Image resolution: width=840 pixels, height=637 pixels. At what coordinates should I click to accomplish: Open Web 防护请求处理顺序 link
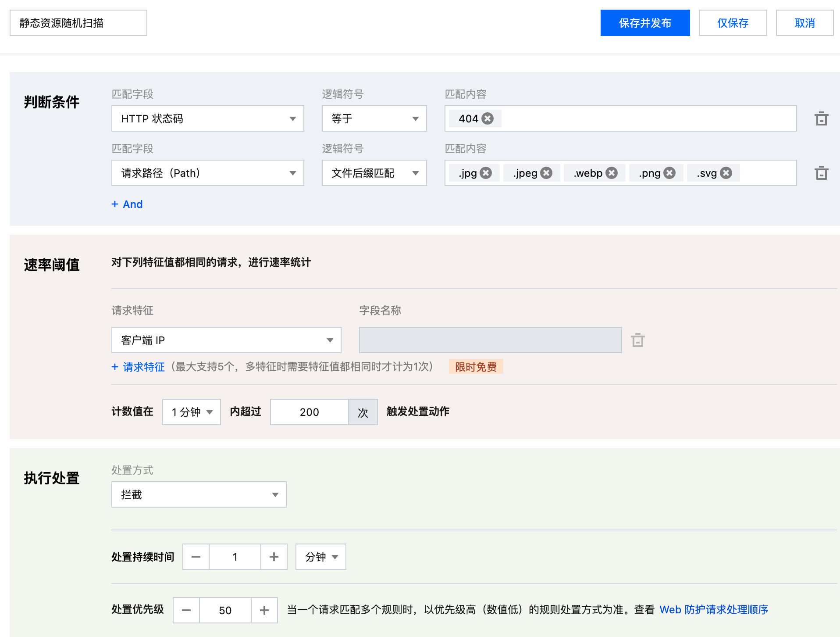tap(714, 610)
